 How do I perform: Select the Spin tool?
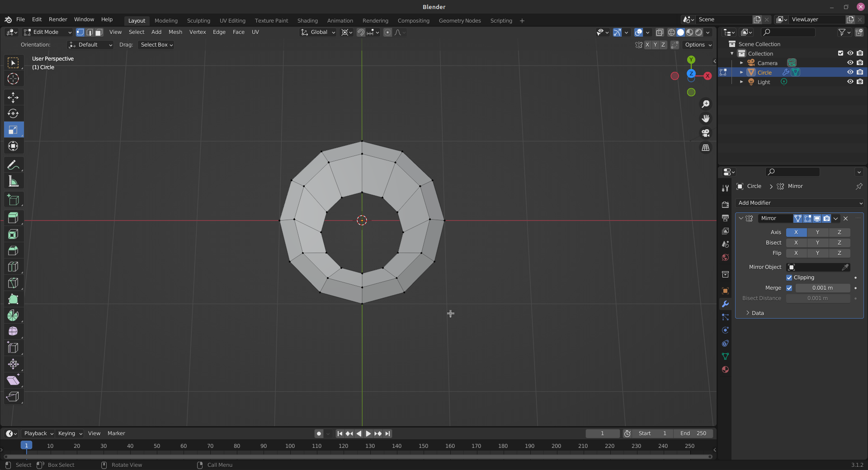click(x=13, y=315)
